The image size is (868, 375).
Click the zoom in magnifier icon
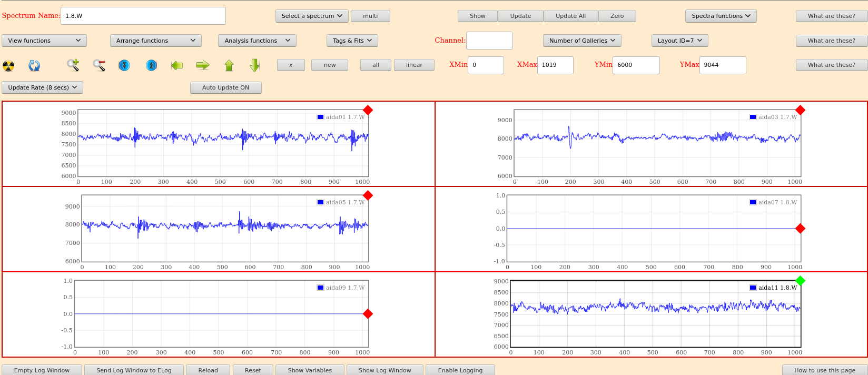point(73,65)
